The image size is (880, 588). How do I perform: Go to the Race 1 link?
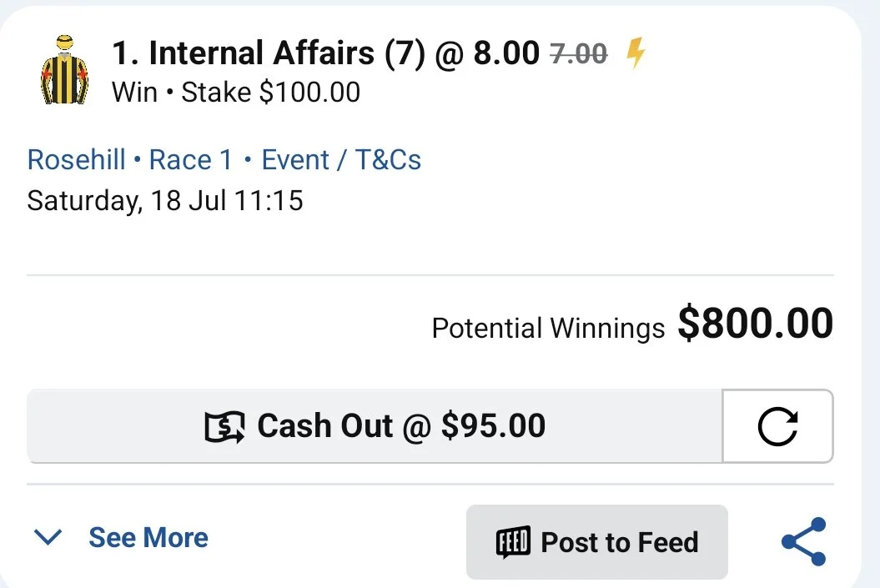click(x=190, y=160)
